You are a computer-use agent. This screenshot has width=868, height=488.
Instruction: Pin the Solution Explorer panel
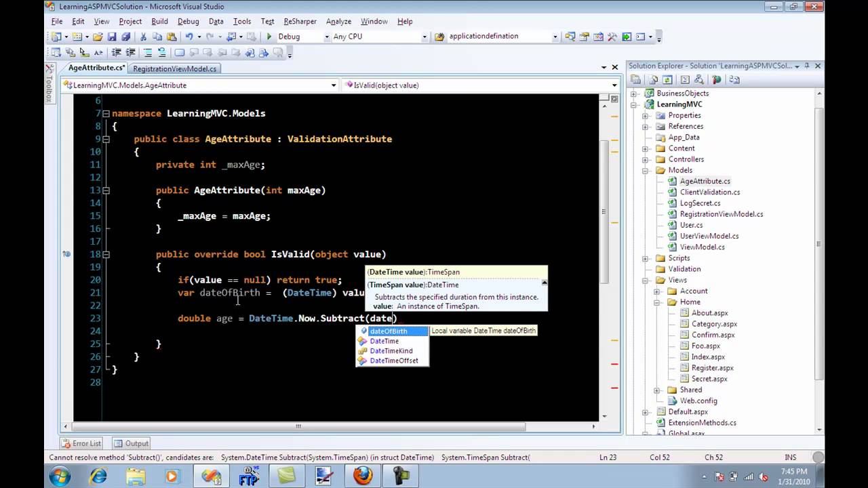[x=807, y=66]
